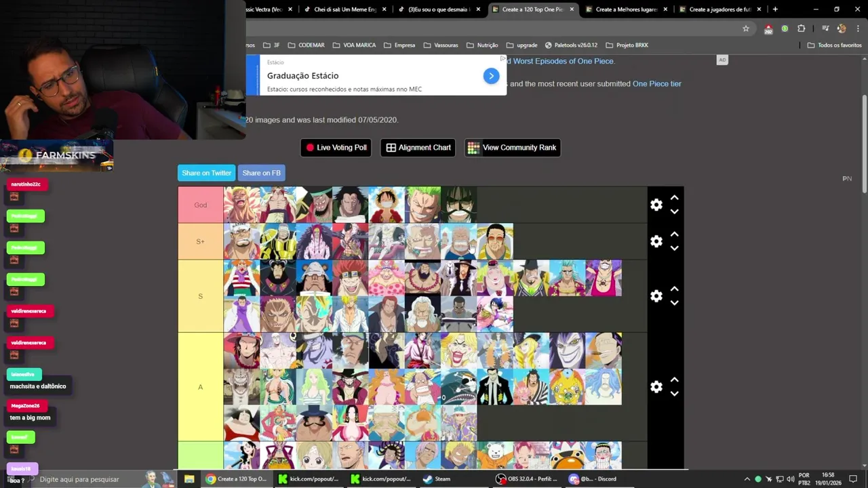
Task: Move S+ tier row down with arrow
Action: (x=674, y=248)
